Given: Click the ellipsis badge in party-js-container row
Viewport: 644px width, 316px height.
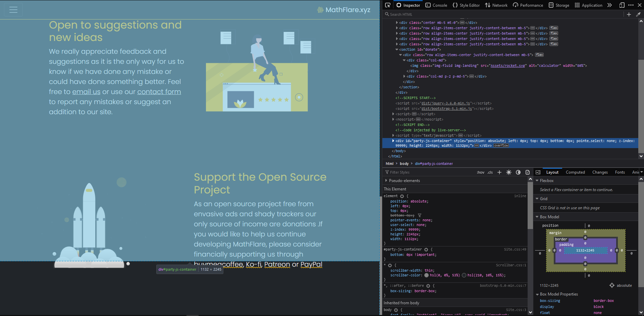Looking at the screenshot, I should pyautogui.click(x=476, y=145).
